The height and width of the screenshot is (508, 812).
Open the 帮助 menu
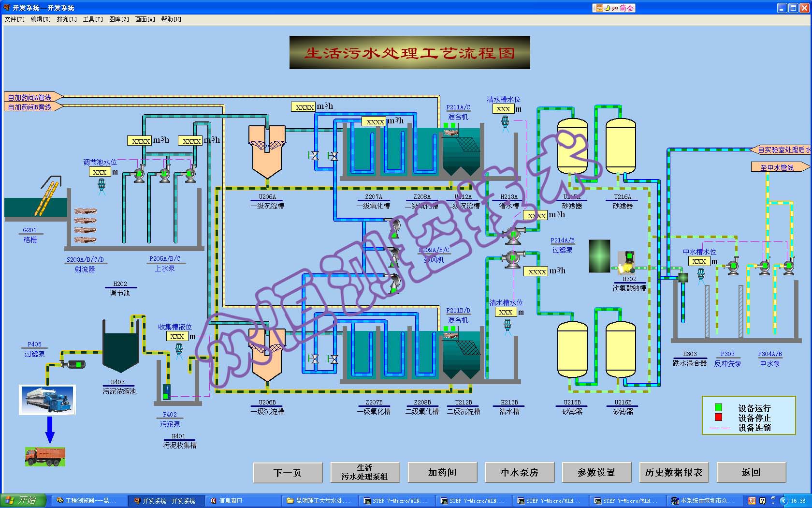tap(171, 19)
